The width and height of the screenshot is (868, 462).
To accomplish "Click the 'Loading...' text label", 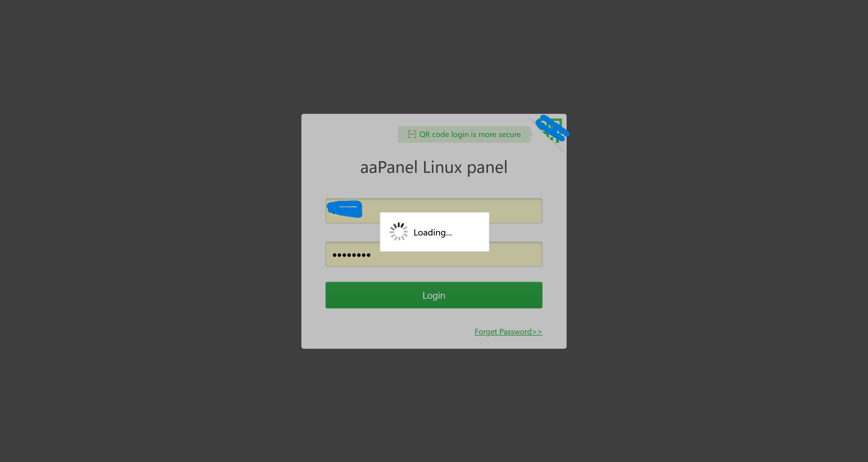I will point(433,232).
